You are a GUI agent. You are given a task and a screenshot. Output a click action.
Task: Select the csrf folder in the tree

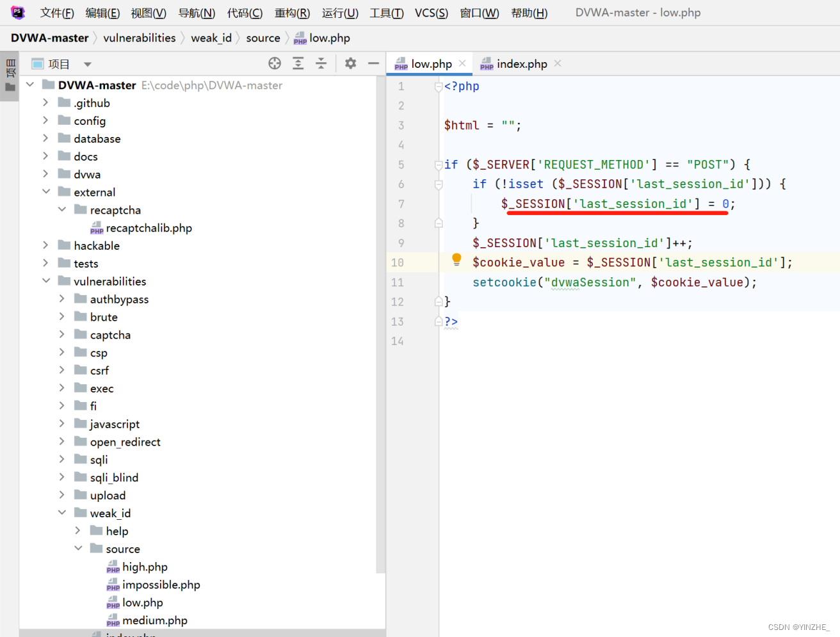pos(92,371)
